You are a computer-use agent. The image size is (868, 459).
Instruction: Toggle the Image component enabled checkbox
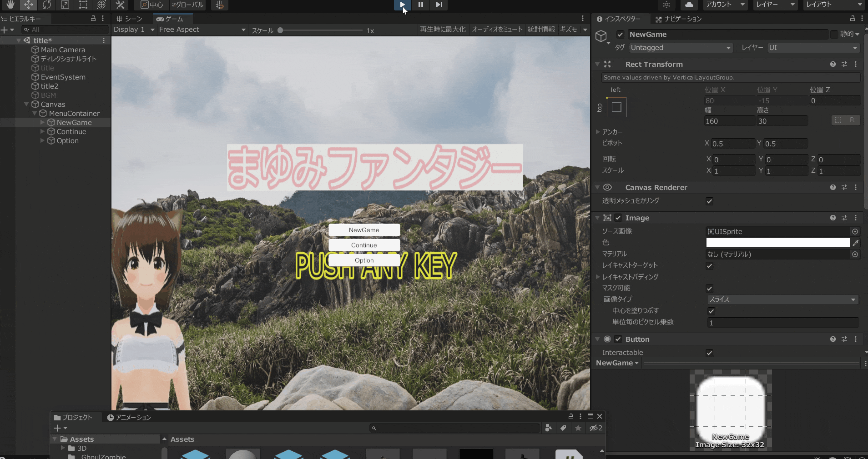point(618,218)
